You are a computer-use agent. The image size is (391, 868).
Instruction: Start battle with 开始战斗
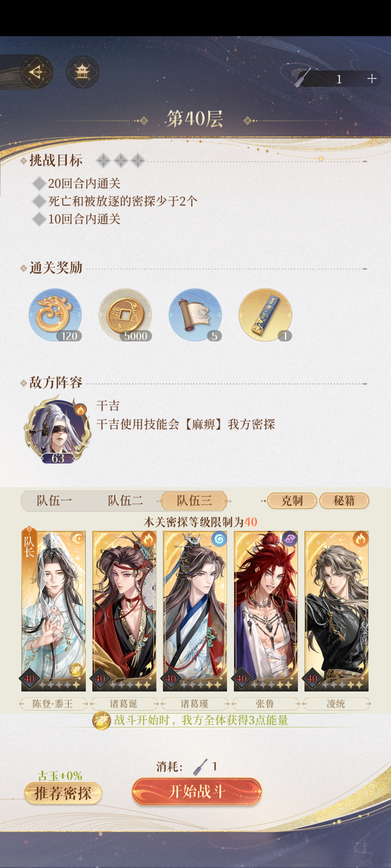(197, 791)
